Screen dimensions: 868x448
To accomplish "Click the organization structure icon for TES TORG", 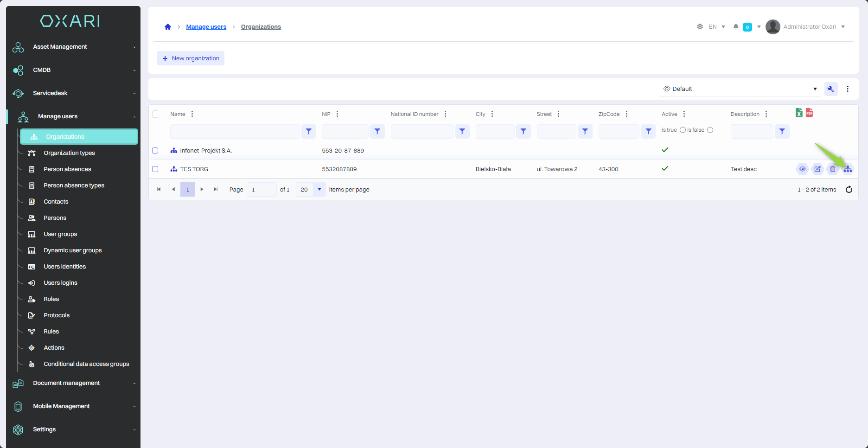I will (848, 169).
